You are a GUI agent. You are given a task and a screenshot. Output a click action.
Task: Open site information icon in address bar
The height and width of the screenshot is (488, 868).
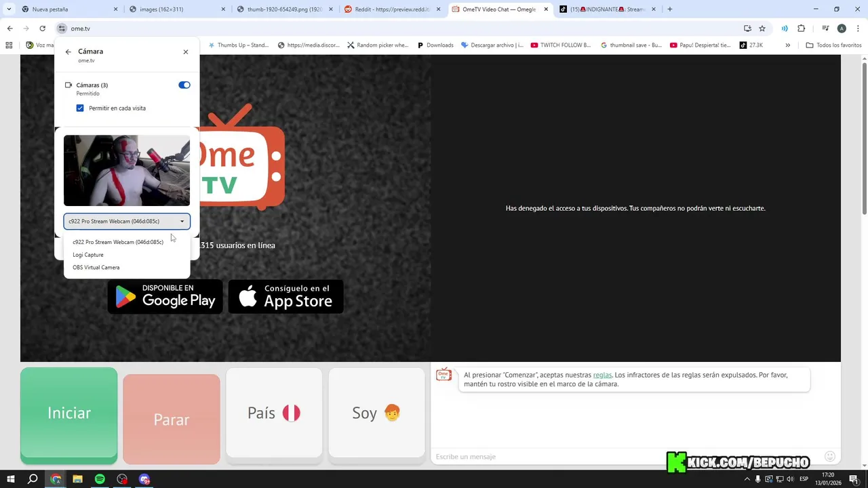pyautogui.click(x=62, y=28)
